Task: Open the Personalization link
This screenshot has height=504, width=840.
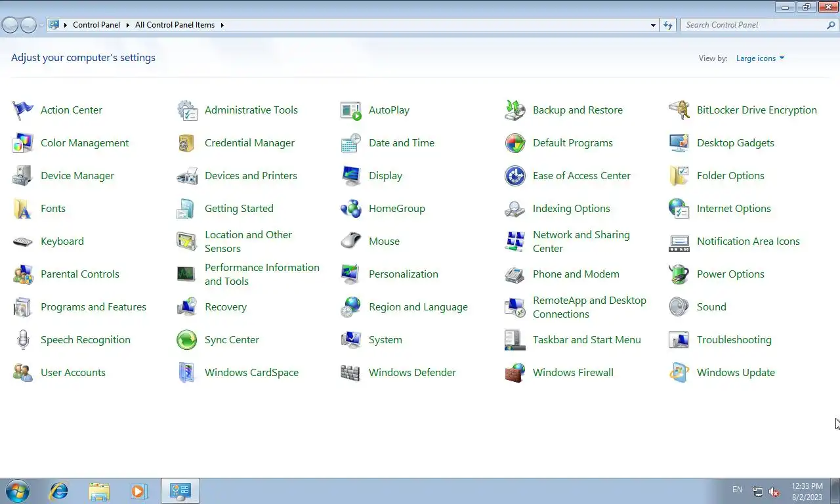Action: 404,274
